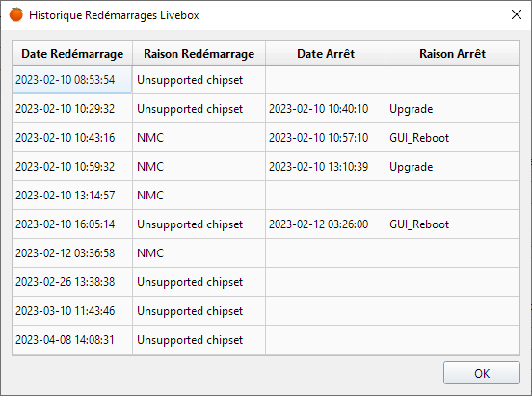The height and width of the screenshot is (396, 532).
Task: Select stop date 2023-02-10 10:40:10 cell
Action: [x=326, y=109]
